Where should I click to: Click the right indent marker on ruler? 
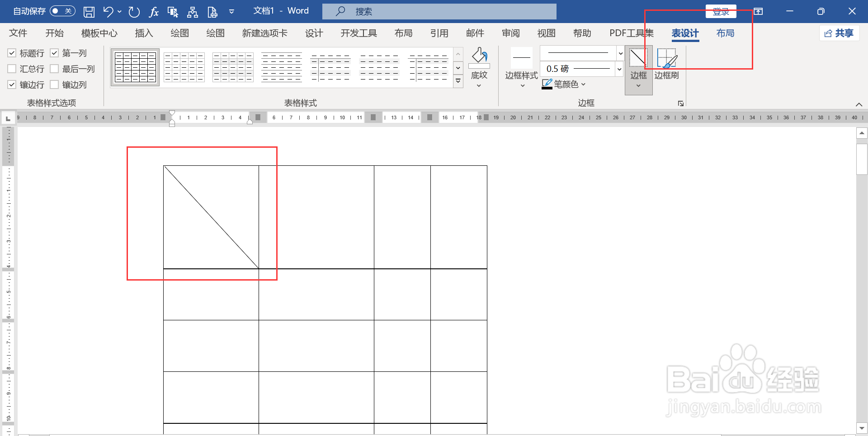pyautogui.click(x=250, y=121)
